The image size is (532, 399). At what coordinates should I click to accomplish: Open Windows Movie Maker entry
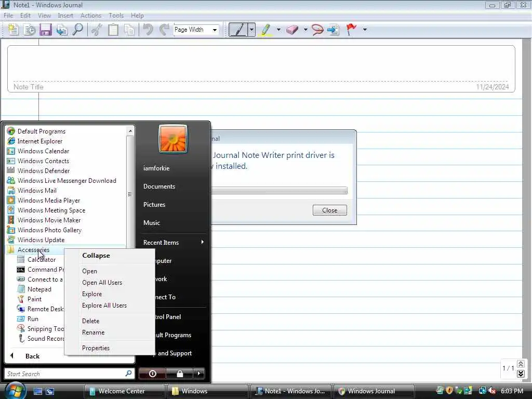[49, 220]
